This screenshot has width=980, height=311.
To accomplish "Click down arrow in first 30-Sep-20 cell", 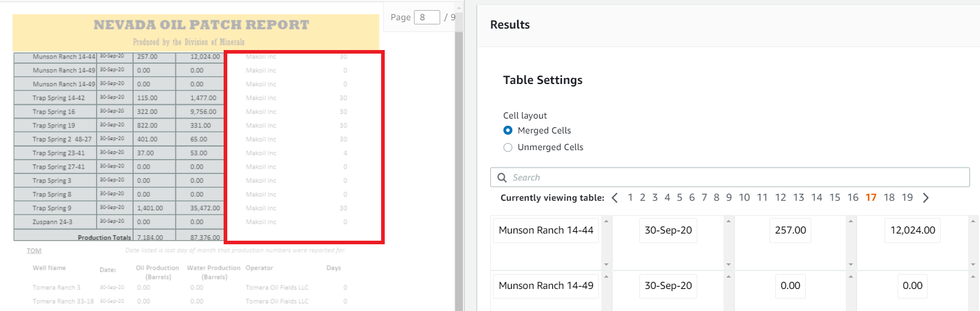I will click(728, 265).
